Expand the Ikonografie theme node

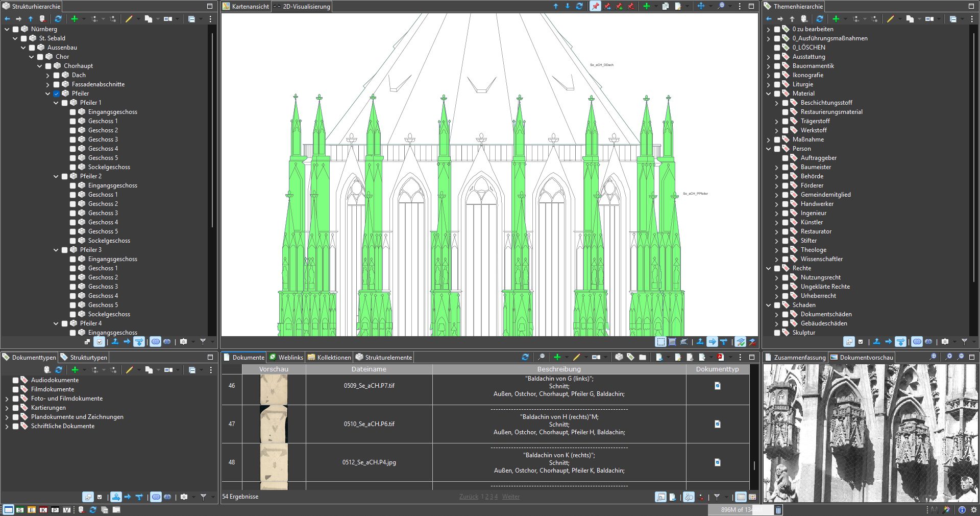point(769,75)
